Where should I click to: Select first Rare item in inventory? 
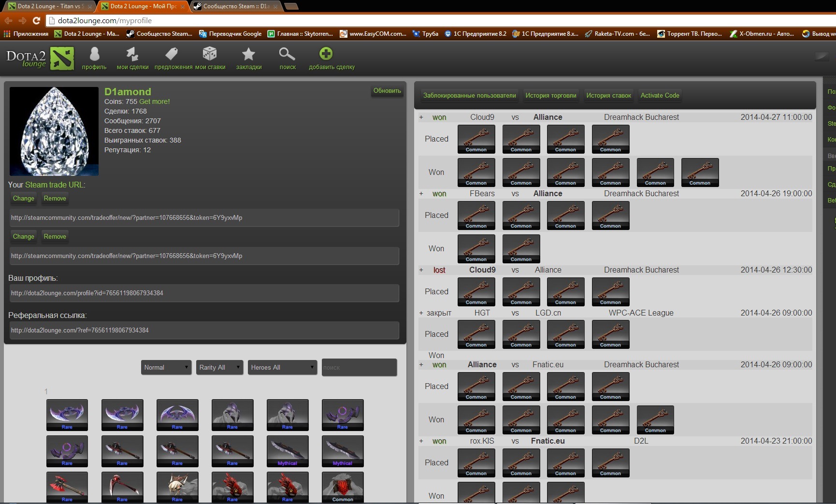pos(67,415)
